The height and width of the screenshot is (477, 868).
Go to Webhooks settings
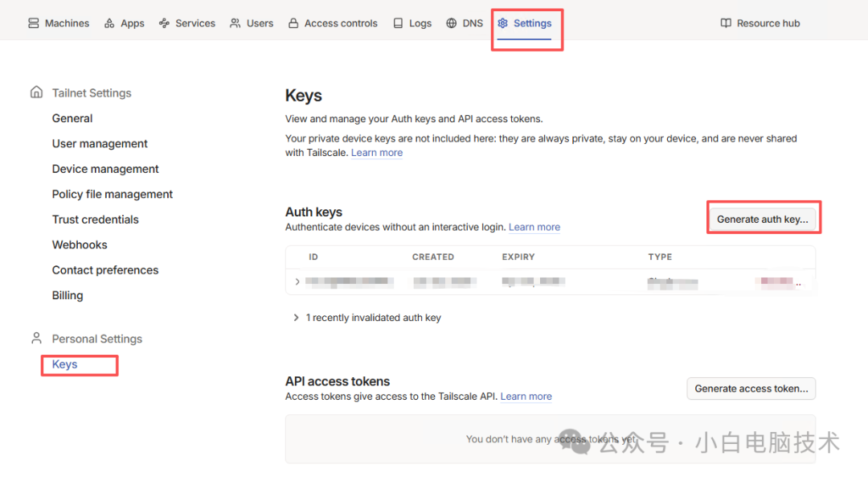pos(80,245)
